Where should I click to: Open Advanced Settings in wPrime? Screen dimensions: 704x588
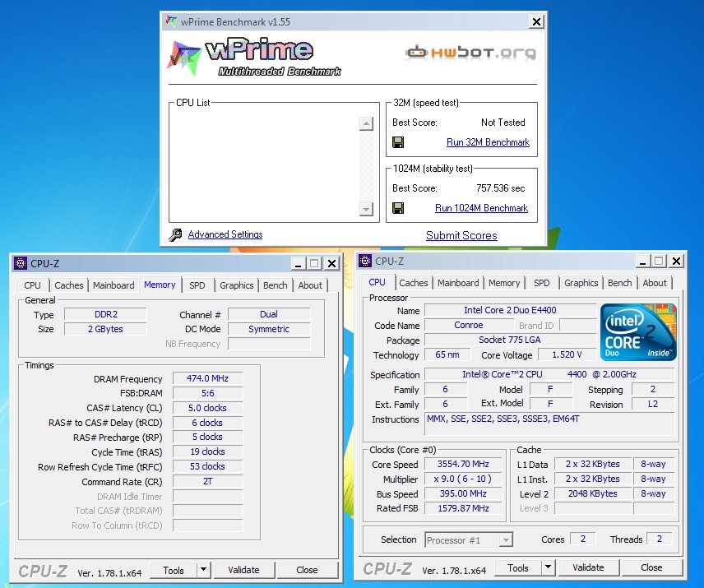[x=225, y=234]
